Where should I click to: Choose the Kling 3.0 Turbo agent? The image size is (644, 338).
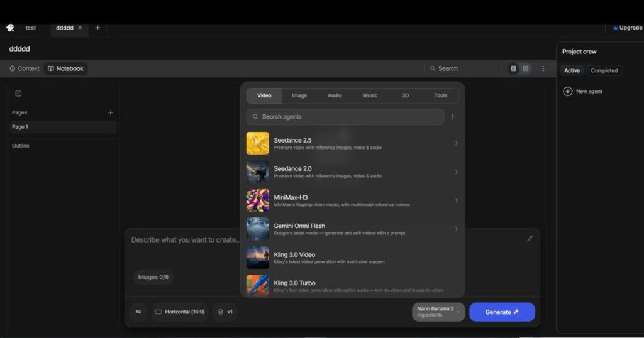coord(353,285)
